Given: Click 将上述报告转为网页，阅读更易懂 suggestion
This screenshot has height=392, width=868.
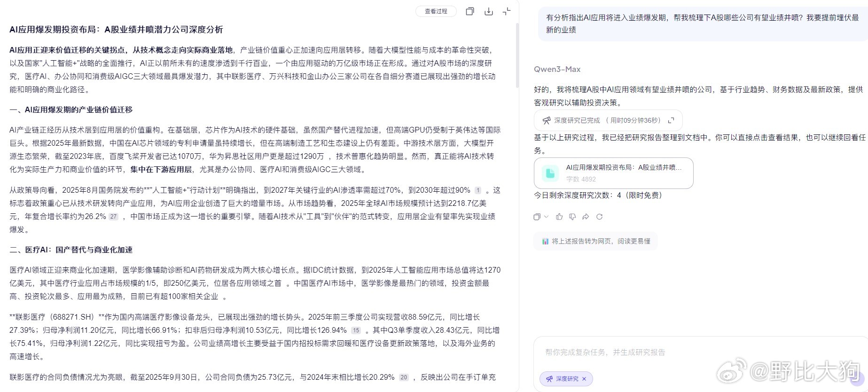Looking at the screenshot, I should coord(596,241).
